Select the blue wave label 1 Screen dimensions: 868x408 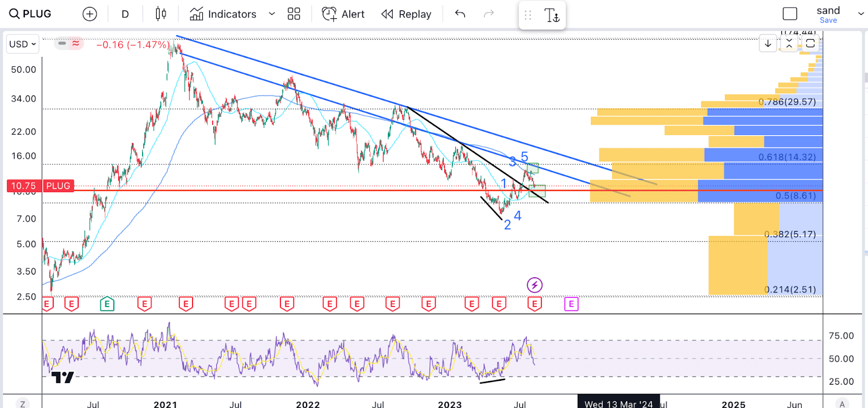tap(503, 183)
